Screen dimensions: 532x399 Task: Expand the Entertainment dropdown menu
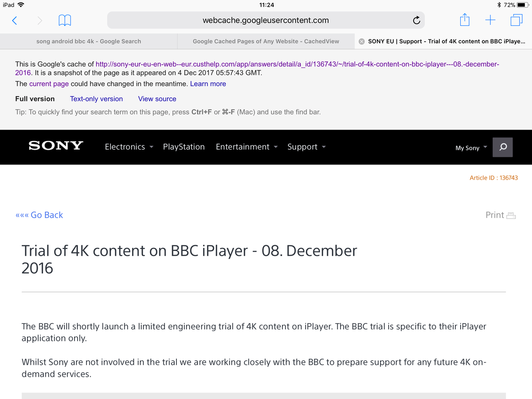246,147
